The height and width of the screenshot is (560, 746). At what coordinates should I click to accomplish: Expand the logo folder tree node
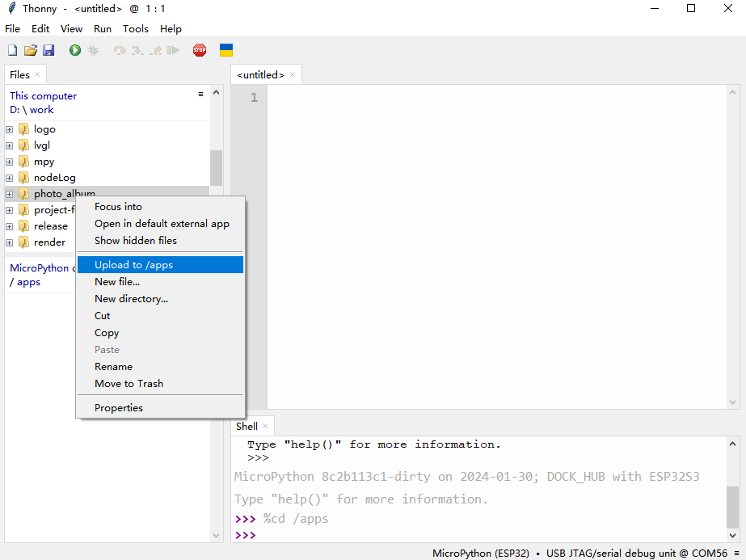coord(10,129)
